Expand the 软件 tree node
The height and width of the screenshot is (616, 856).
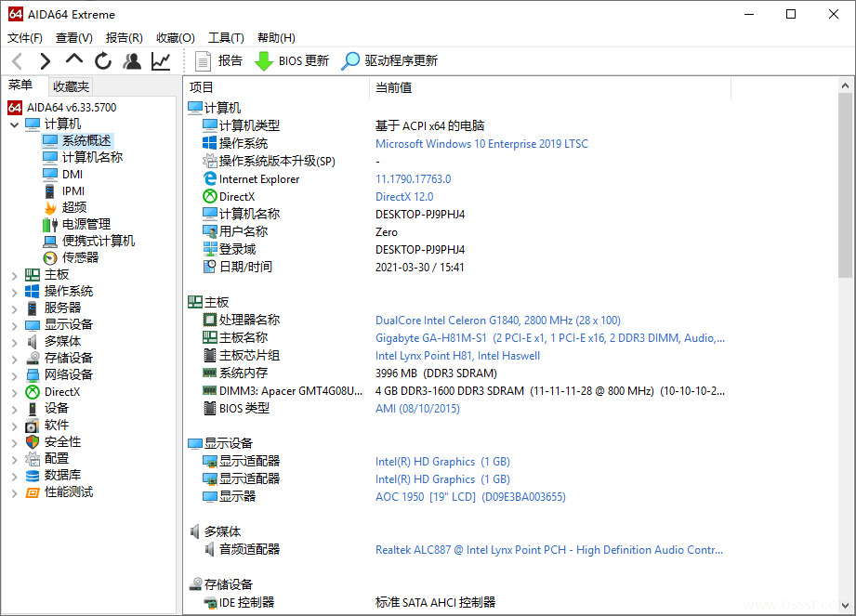[14, 426]
